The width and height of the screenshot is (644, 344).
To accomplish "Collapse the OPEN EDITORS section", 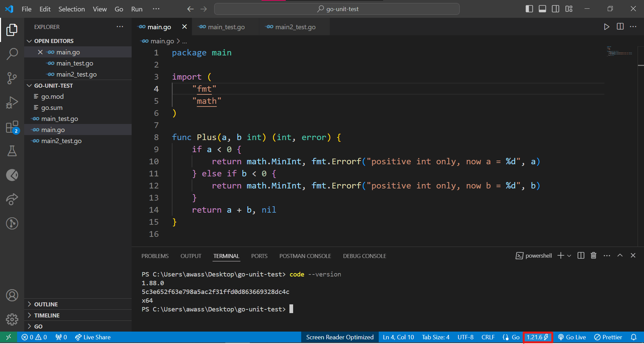I will point(78,41).
